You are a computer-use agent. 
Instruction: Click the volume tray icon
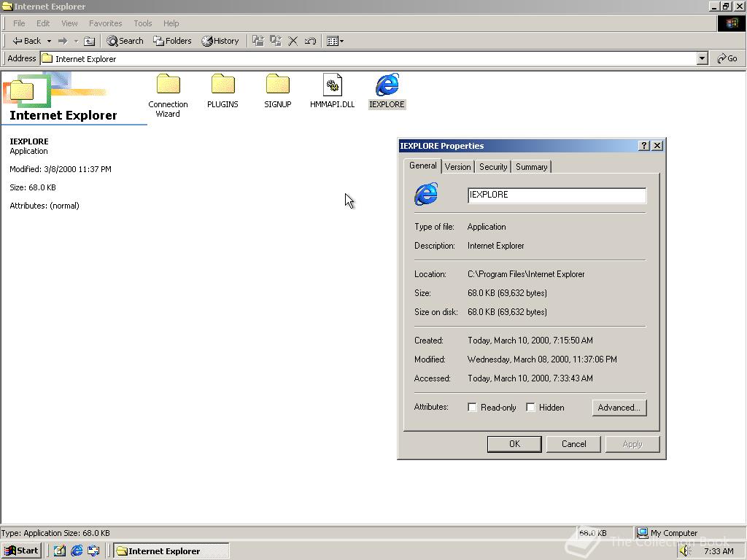coord(685,551)
